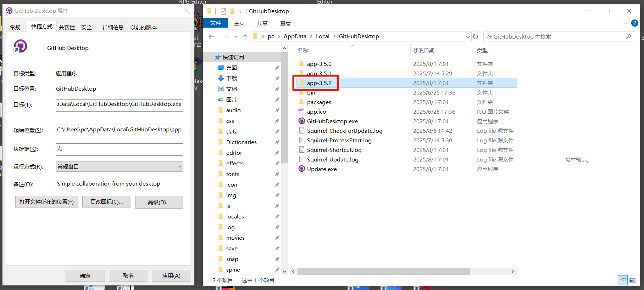Viewport: 644px width, 290px height.
Task: Expand the chevron after pc in the path
Action: click(279, 36)
